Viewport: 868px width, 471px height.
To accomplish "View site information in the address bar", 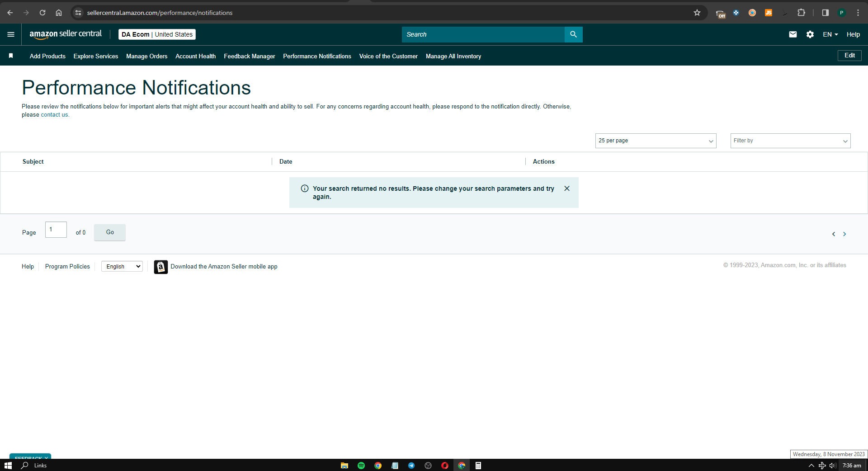I will point(78,13).
